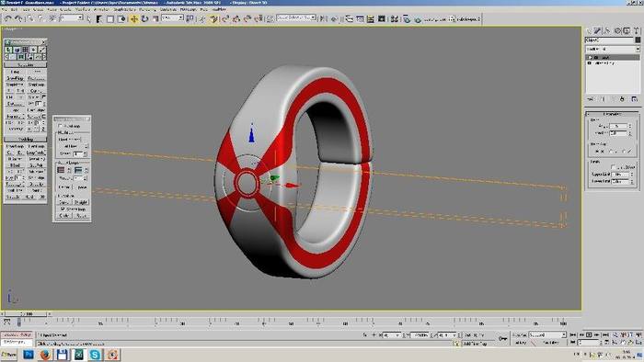Open Photoshop from the taskbar
This screenshot has height=362, width=644.
coord(29,355)
